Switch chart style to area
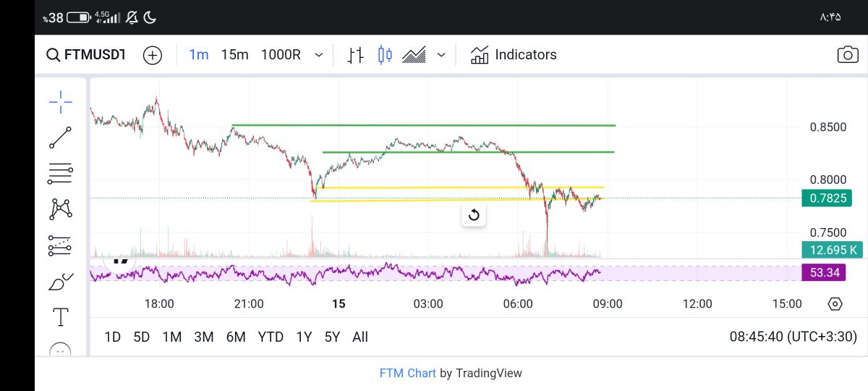The width and height of the screenshot is (868, 391). click(x=414, y=55)
